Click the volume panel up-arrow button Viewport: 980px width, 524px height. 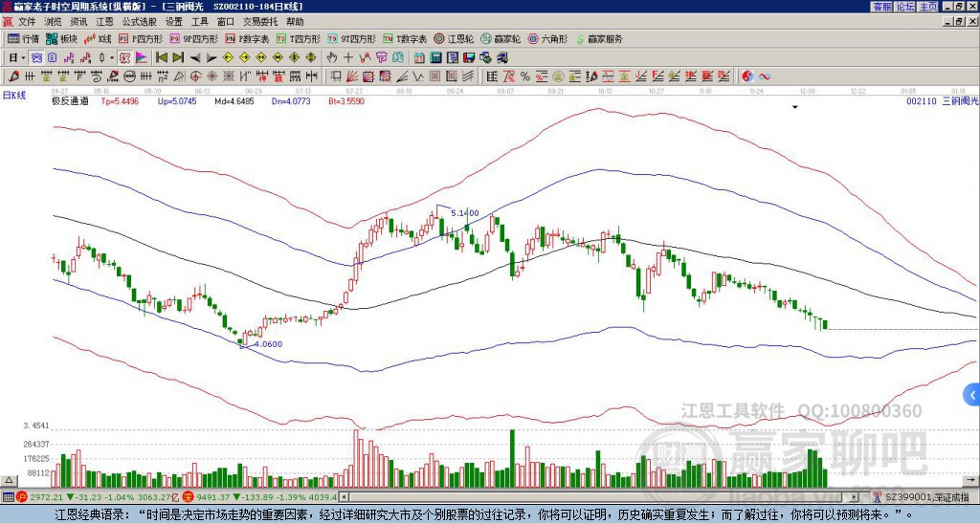[x=9, y=480]
